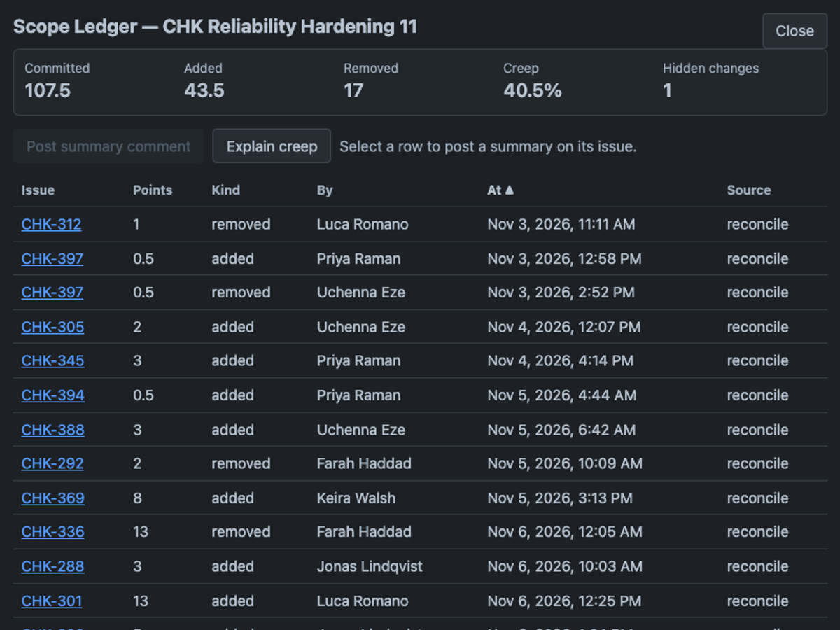Open issue link CHK-301
The image size is (840, 630).
52,601
